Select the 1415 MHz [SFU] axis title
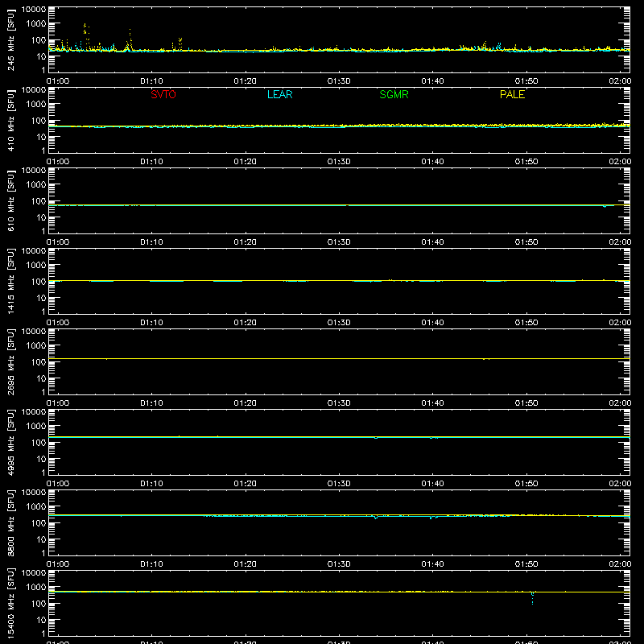Screen dimensions: 644x644 [10, 282]
